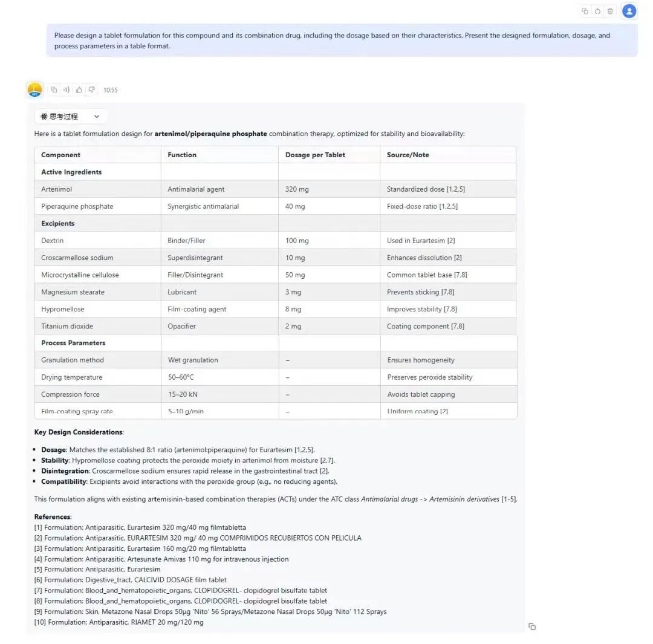The height and width of the screenshot is (644, 653).
Task: Open the blue user profile avatar
Action: (629, 11)
